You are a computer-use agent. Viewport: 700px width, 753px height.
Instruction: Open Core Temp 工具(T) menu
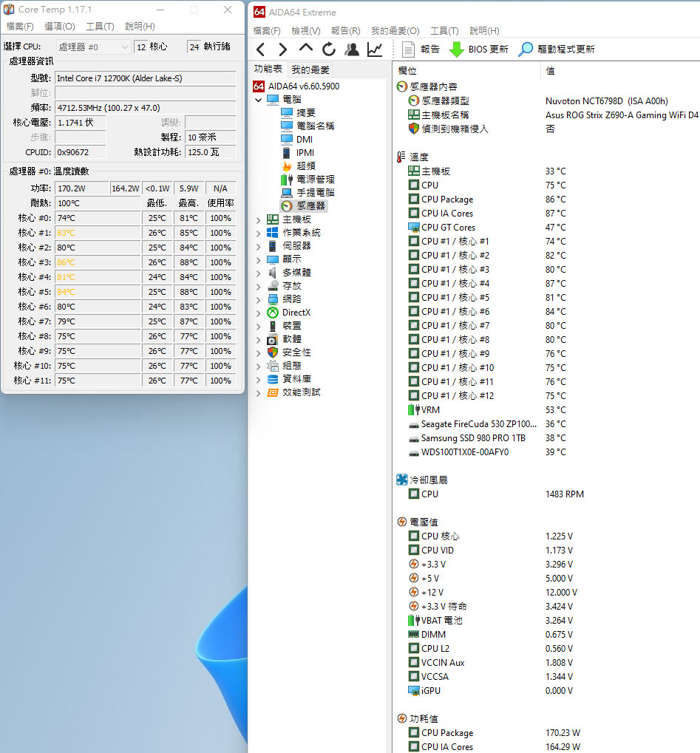[100, 27]
